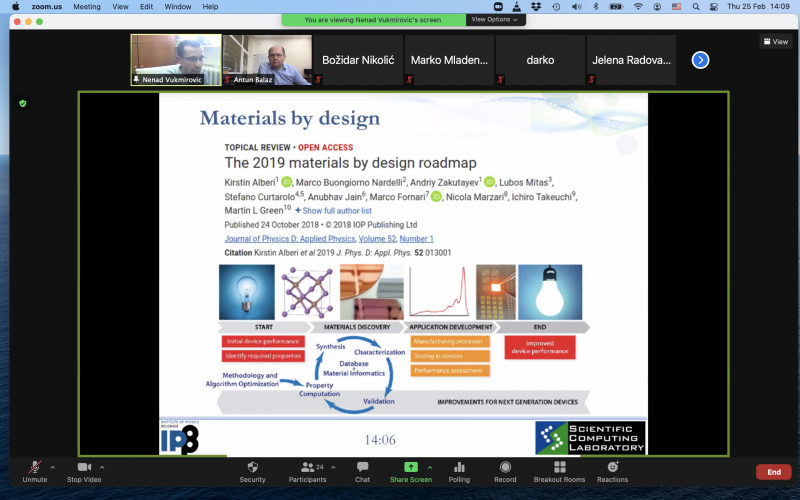Open the Apple menu
Viewport: 800px width, 500px height.
pos(15,7)
